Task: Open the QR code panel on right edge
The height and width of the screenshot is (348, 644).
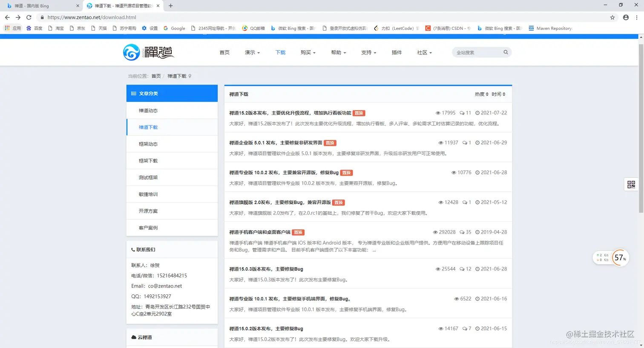Action: 631,184
